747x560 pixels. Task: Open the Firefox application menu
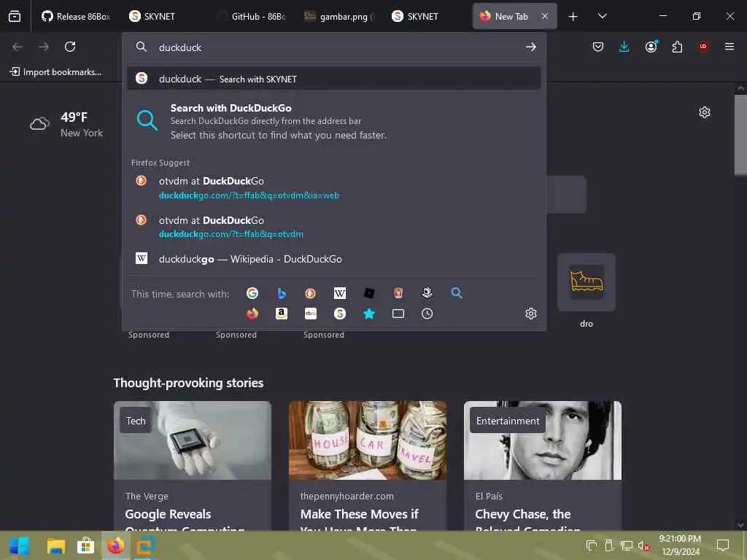coord(729,47)
